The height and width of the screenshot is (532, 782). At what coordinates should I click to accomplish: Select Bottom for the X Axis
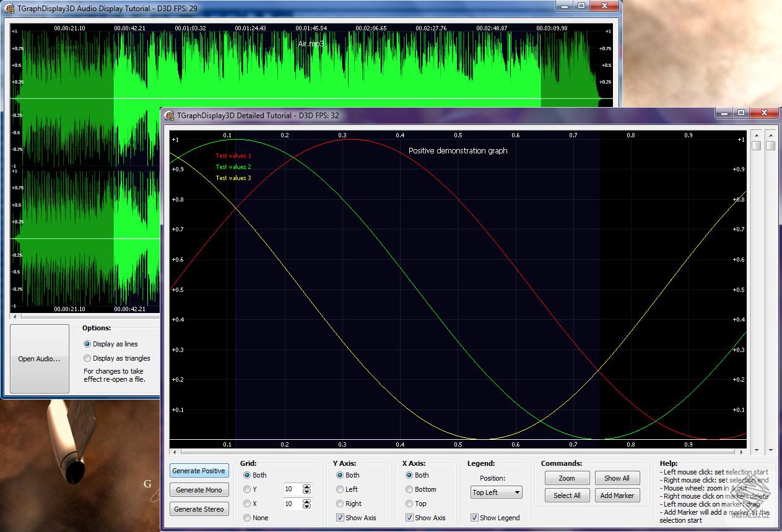coord(409,489)
